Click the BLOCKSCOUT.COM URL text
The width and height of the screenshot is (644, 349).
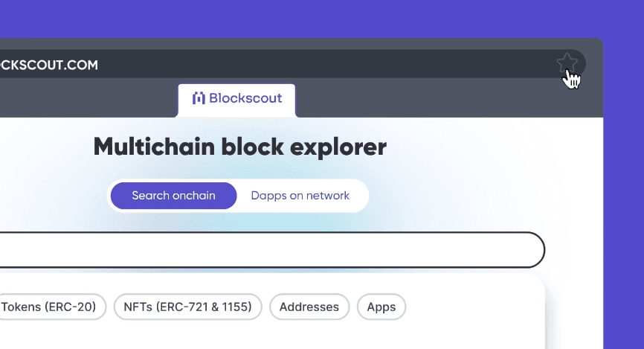48,65
